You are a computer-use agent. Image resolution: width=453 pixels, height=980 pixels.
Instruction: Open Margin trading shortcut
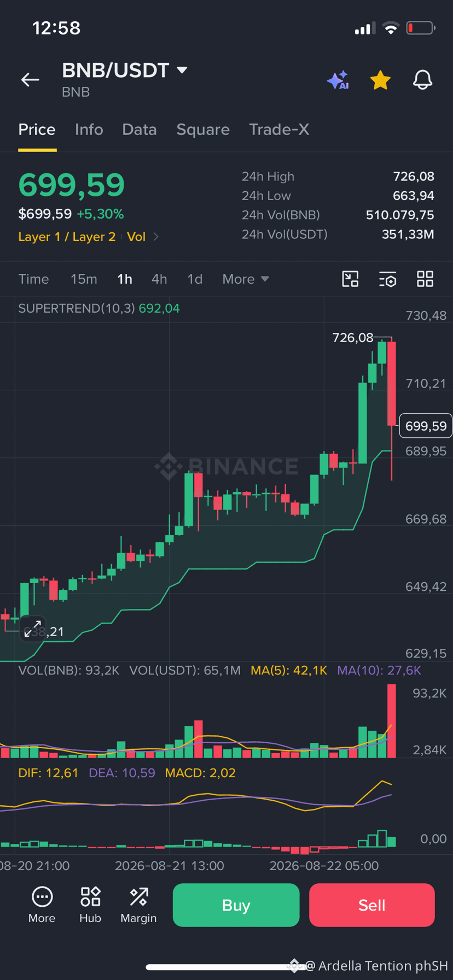138,906
